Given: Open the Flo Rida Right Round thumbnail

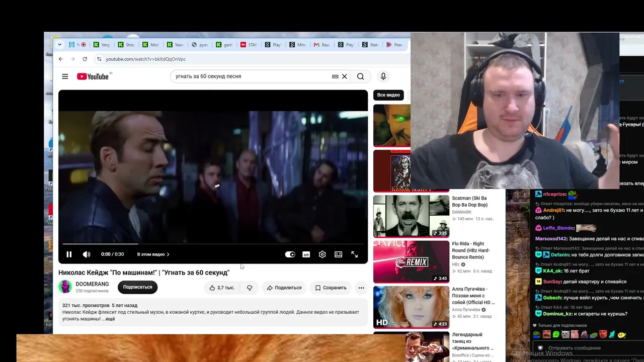Looking at the screenshot, I should coord(411,262).
